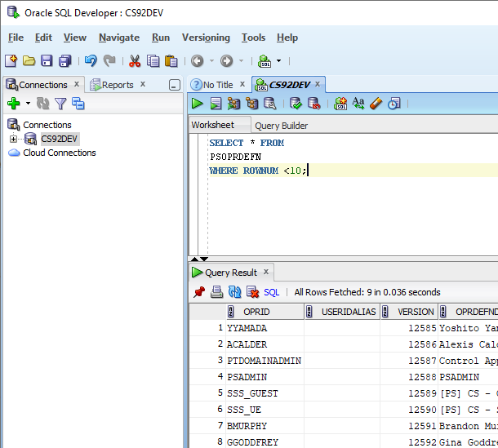Click the SQL Tuning Advisor icon
498x448 pixels.
[x=270, y=104]
